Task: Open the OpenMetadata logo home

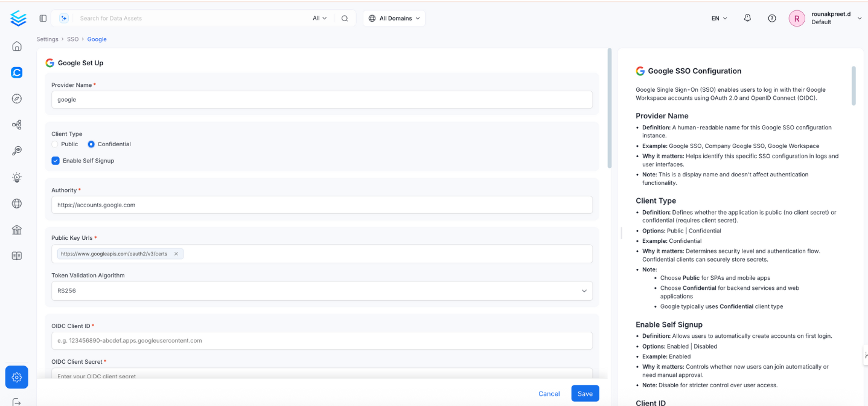Action: [18, 18]
